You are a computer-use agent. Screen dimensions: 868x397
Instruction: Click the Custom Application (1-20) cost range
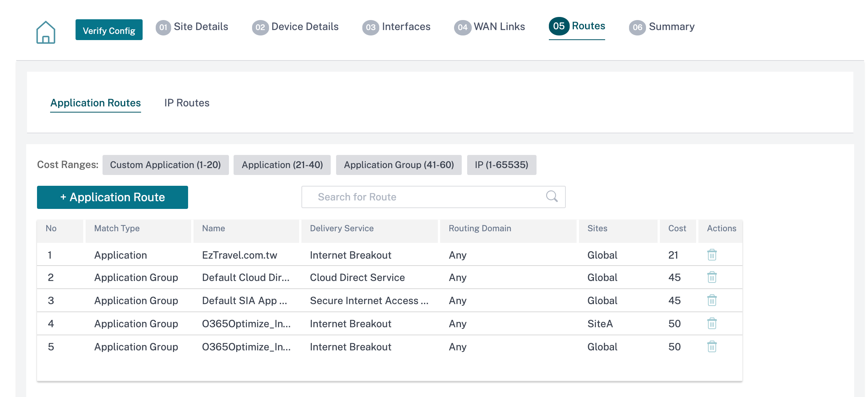point(166,165)
